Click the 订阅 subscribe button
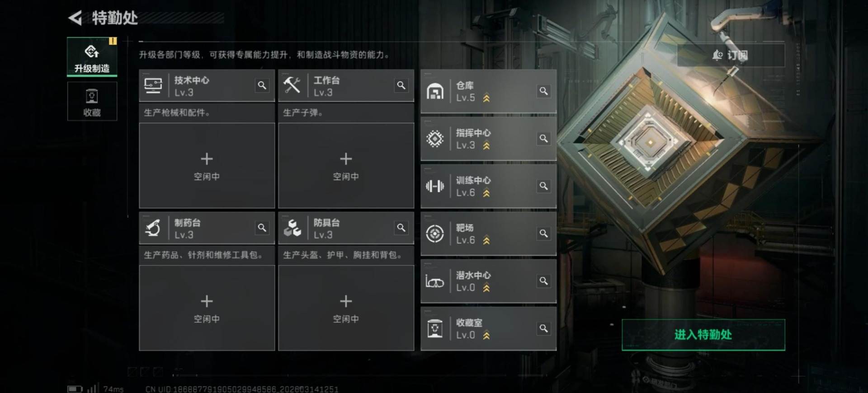 point(731,55)
